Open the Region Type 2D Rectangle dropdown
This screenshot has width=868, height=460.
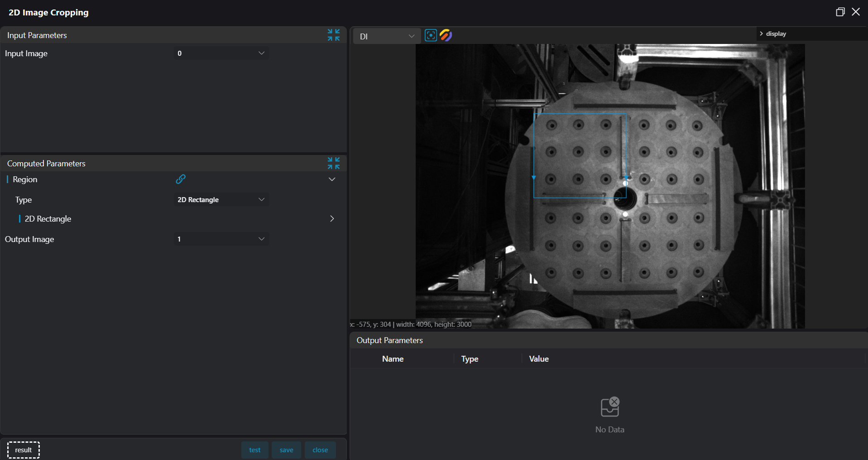(x=221, y=199)
